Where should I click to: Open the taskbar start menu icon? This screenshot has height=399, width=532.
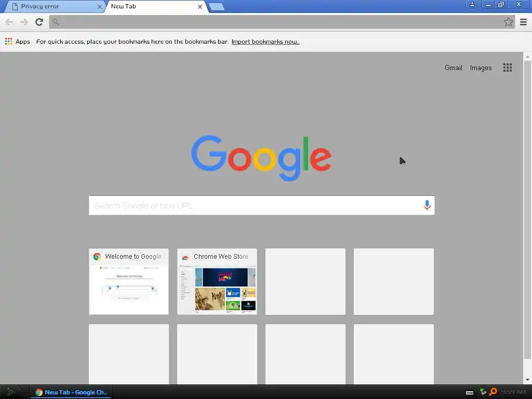(11, 392)
